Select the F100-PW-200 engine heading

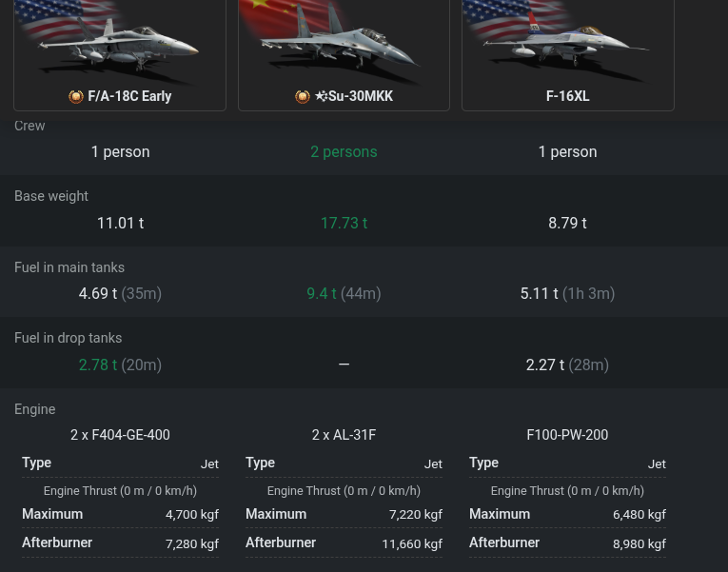pyautogui.click(x=567, y=435)
